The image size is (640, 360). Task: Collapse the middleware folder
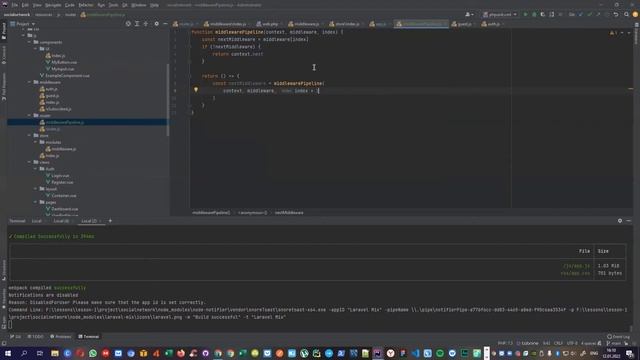tap(30, 82)
